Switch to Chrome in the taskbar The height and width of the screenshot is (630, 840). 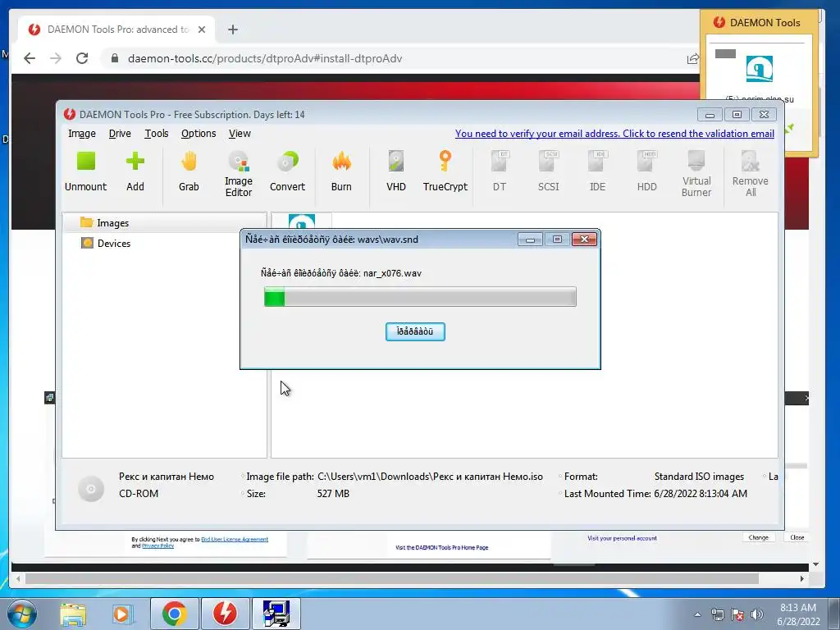tap(175, 614)
